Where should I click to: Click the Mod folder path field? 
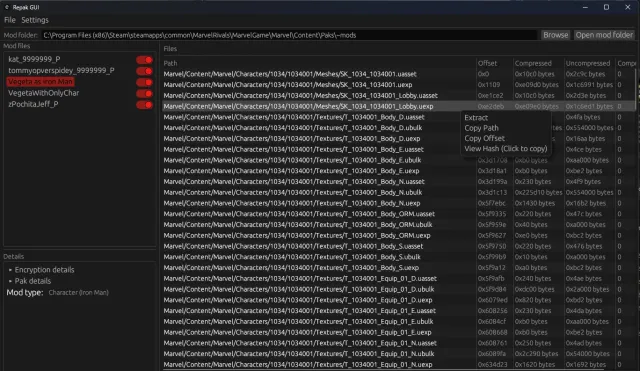click(289, 35)
